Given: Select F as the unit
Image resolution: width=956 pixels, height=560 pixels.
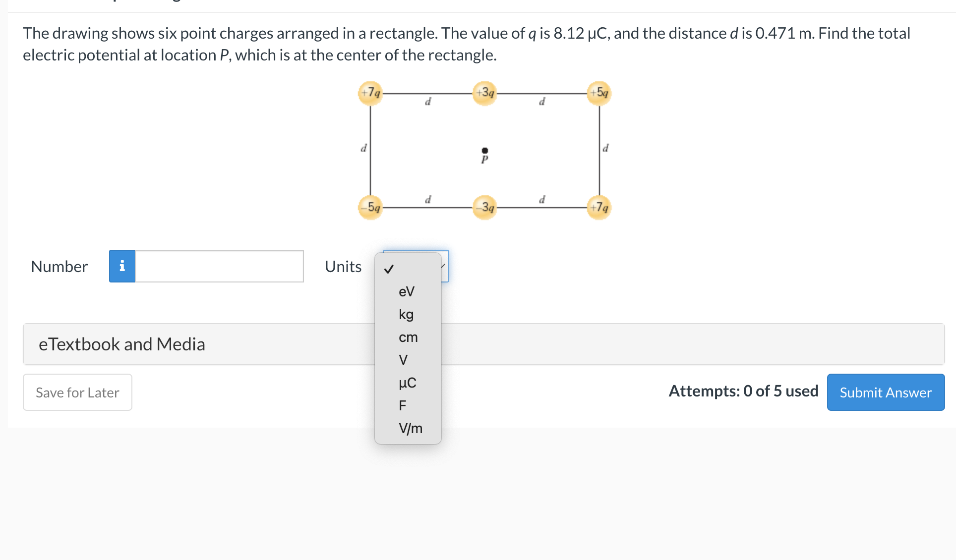Looking at the screenshot, I should point(402,405).
